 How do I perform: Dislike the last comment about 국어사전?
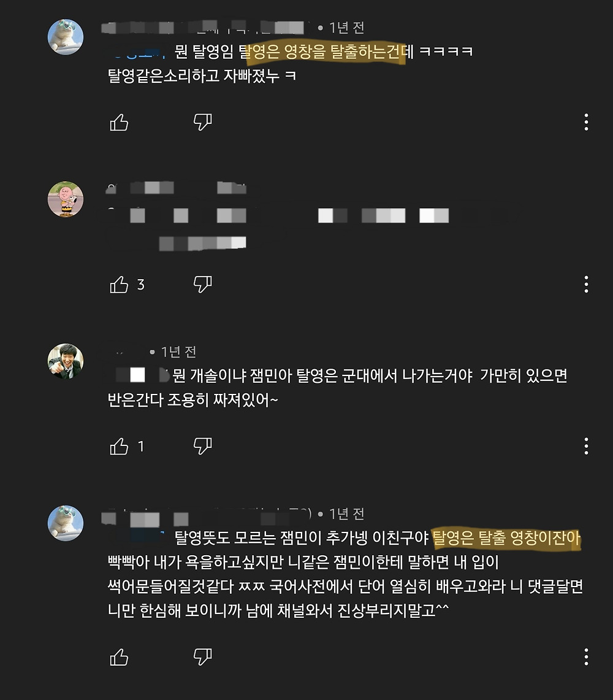click(x=202, y=656)
